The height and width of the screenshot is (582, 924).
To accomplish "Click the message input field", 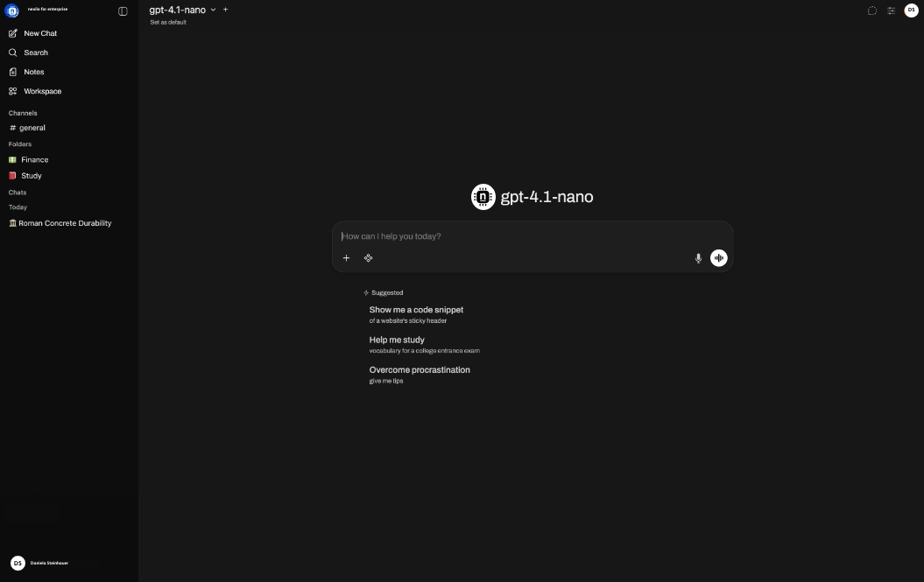I will [525, 236].
